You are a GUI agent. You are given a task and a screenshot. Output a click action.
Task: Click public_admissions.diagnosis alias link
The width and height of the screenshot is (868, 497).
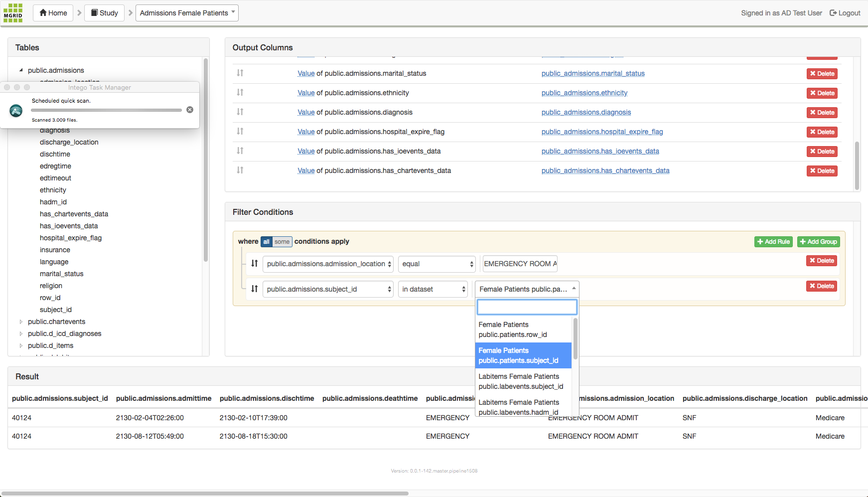pos(586,112)
